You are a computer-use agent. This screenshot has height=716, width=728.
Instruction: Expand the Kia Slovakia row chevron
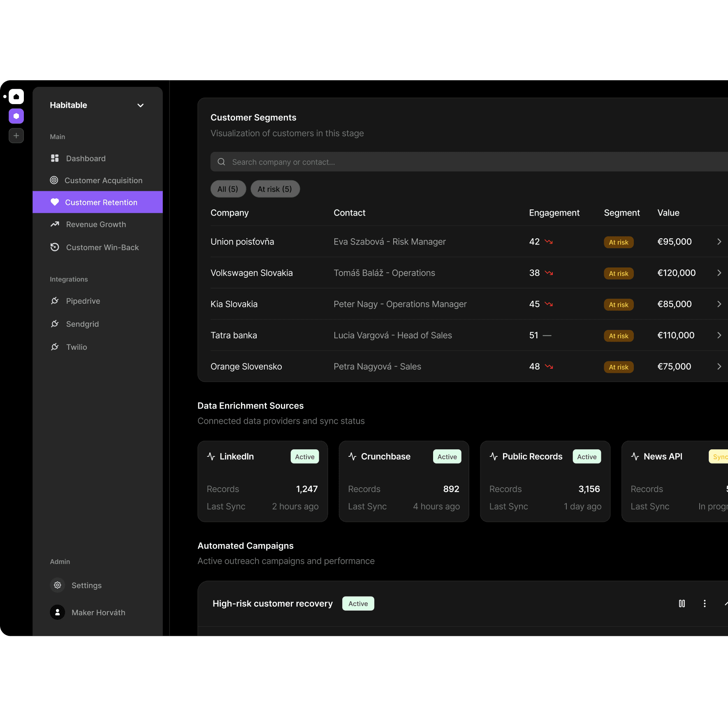pyautogui.click(x=719, y=304)
